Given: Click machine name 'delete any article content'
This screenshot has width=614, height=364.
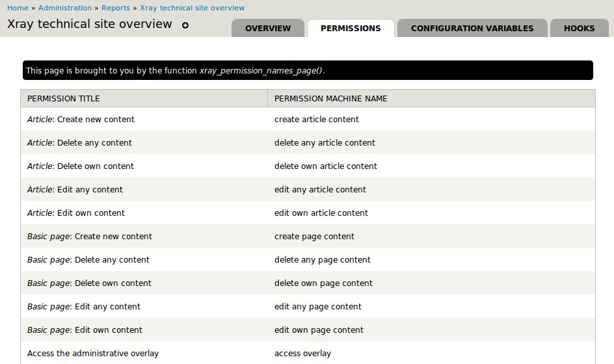Looking at the screenshot, I should pos(325,143).
